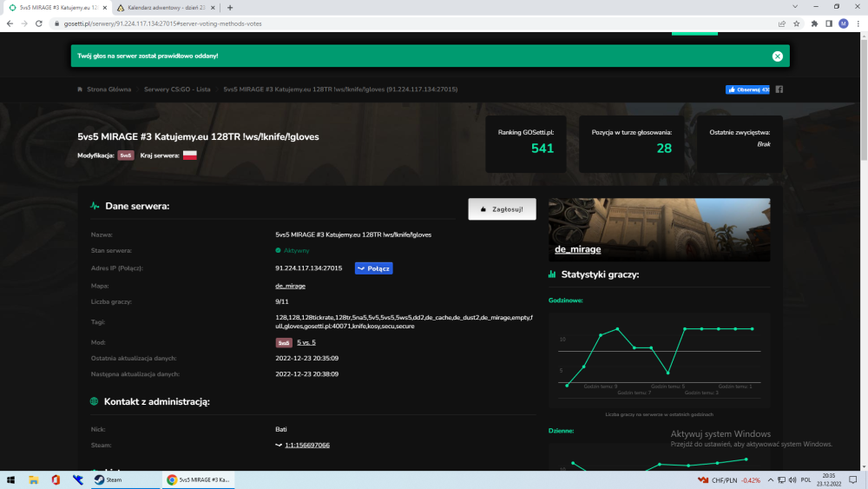Click the Facebook Obserwuj follow button
Image resolution: width=868 pixels, height=489 pixels.
(x=747, y=89)
